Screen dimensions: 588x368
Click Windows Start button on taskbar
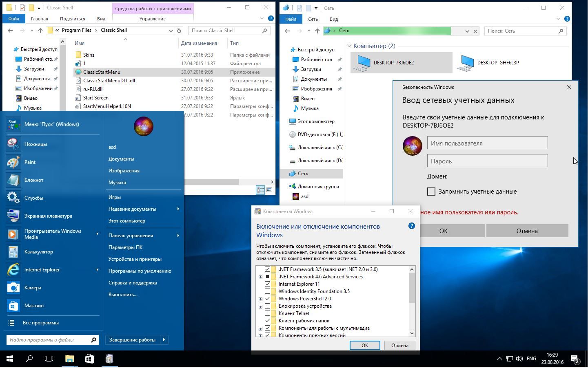(10, 359)
